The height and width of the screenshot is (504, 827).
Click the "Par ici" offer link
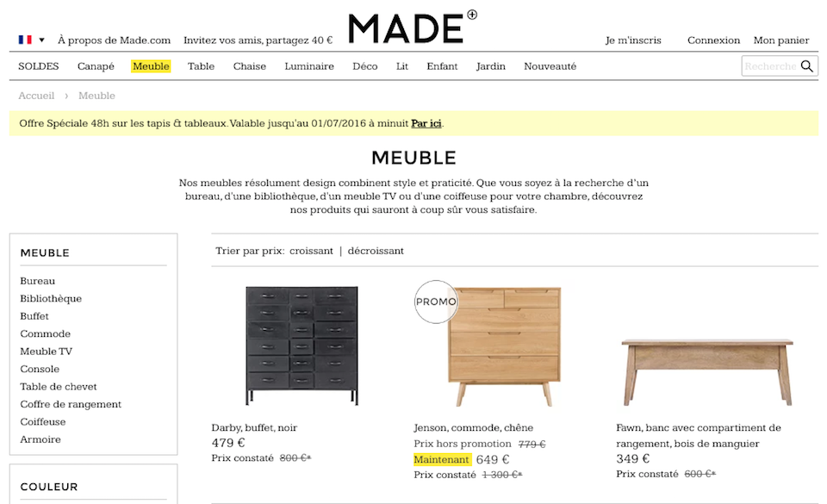(426, 123)
